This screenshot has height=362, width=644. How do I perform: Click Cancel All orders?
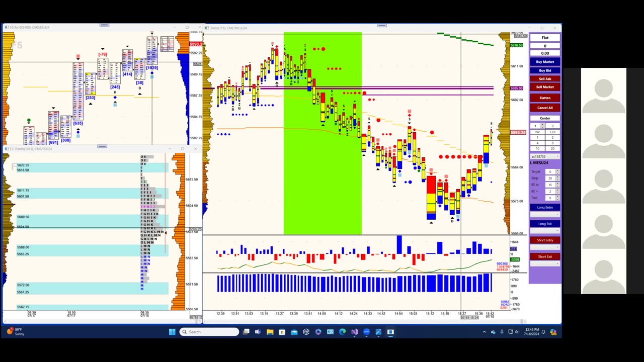point(545,108)
